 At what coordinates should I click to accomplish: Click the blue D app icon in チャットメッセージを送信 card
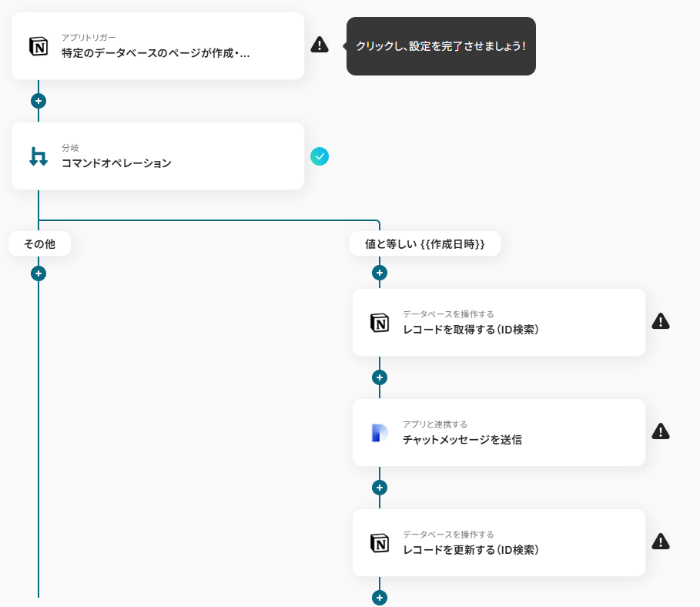[x=380, y=433]
